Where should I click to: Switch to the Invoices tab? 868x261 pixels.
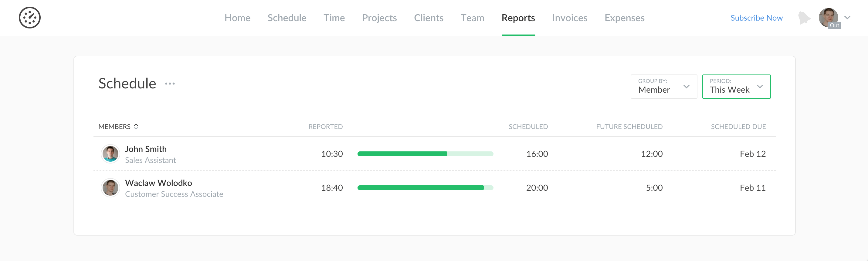pyautogui.click(x=569, y=18)
